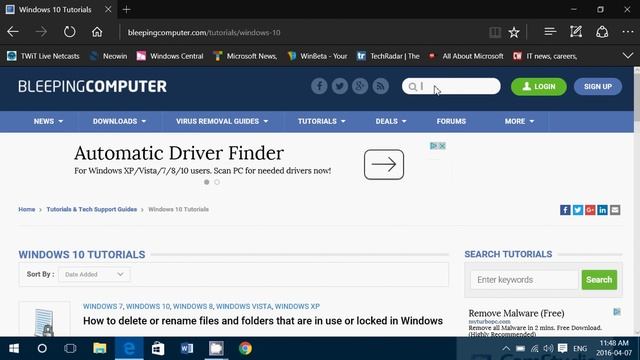Open the Remove Malware (Free) ad
This screenshot has width=640, height=360.
click(x=516, y=313)
